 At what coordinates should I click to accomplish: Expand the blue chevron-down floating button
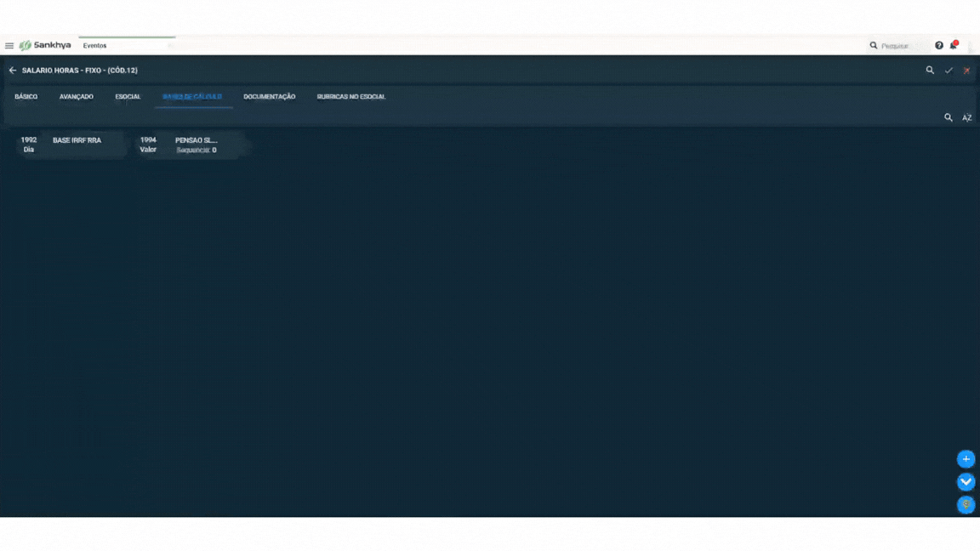click(966, 481)
